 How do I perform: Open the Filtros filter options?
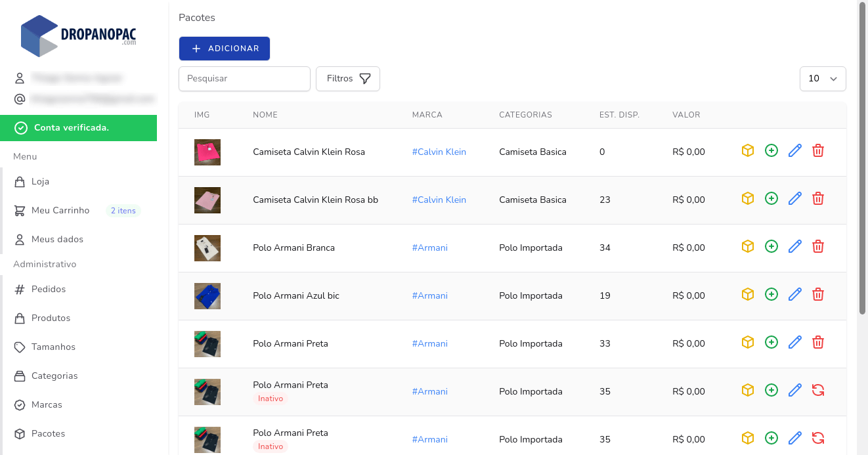[x=348, y=79]
